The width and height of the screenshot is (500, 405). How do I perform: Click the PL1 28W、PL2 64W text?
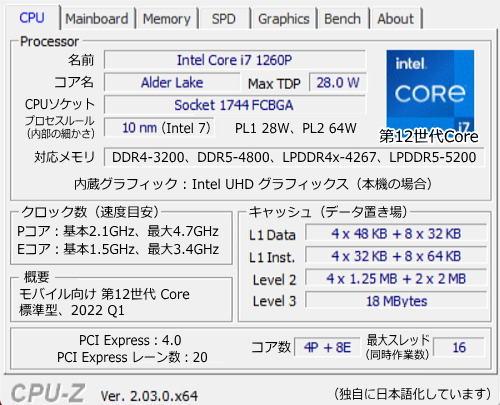coord(296,128)
